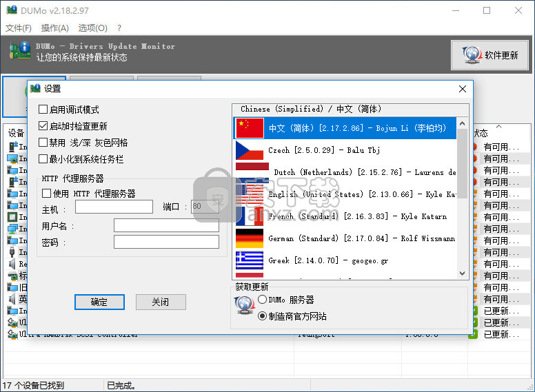Click the DUMo logo icon in header banner
This screenshot has height=392, width=535.
19,52
